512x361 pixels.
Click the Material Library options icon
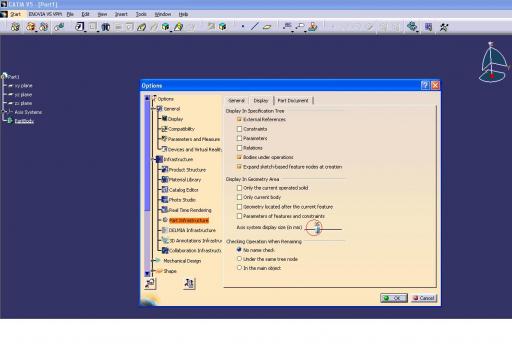165,179
